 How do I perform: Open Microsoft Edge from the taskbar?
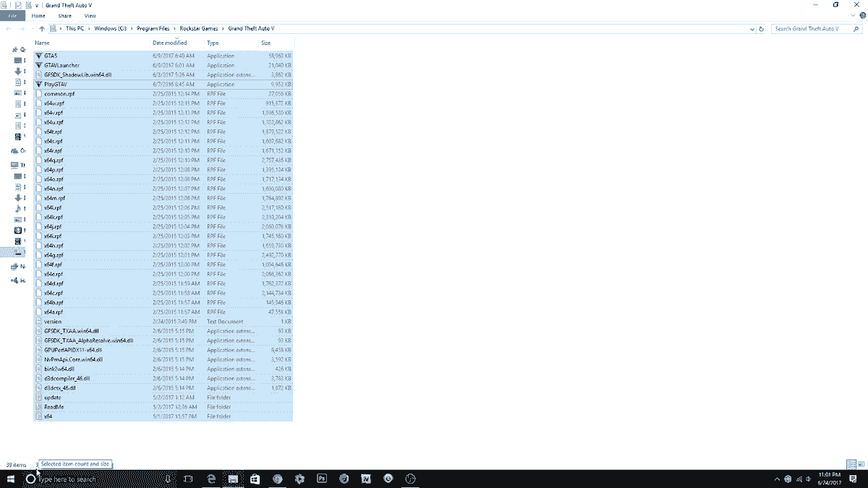tap(212, 479)
